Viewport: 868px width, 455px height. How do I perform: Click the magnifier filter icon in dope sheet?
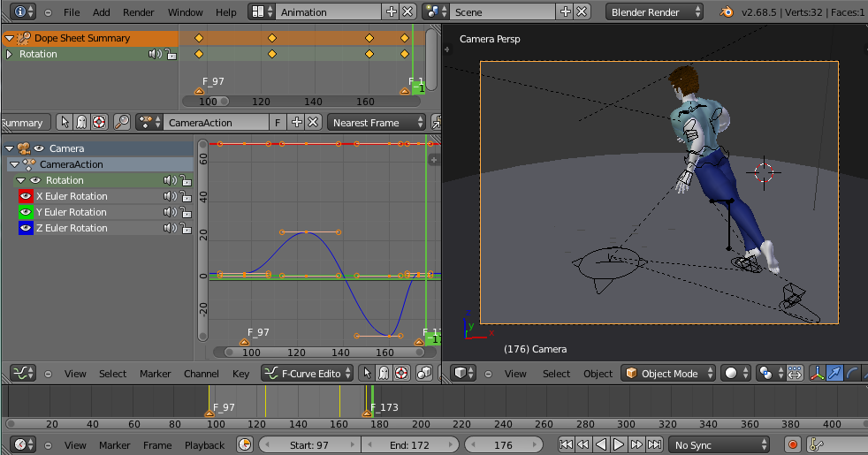pyautogui.click(x=122, y=123)
